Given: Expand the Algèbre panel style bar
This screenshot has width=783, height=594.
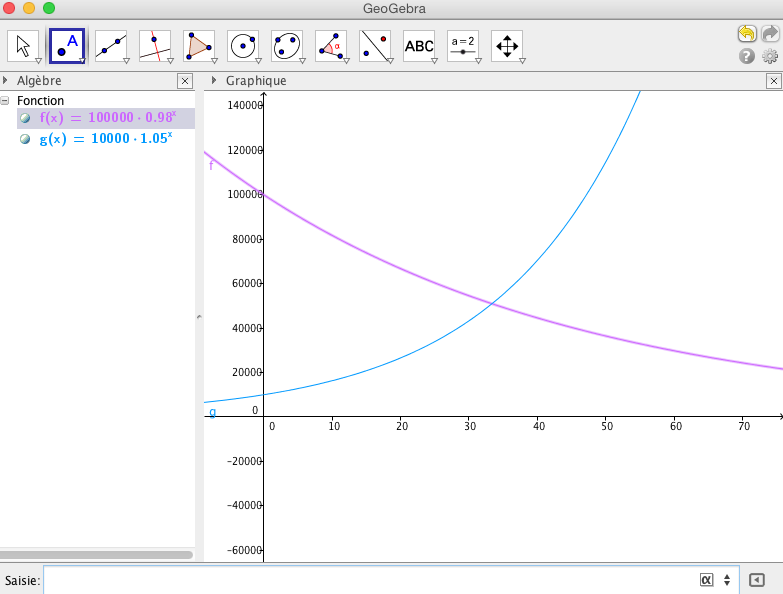Looking at the screenshot, I should 6,80.
